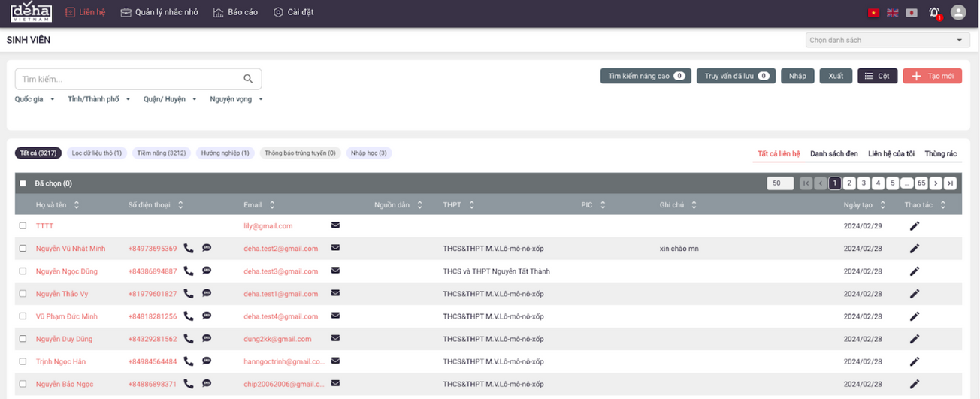Go to the last page of results
Image resolution: width=980 pixels, height=399 pixels.
pyautogui.click(x=950, y=183)
